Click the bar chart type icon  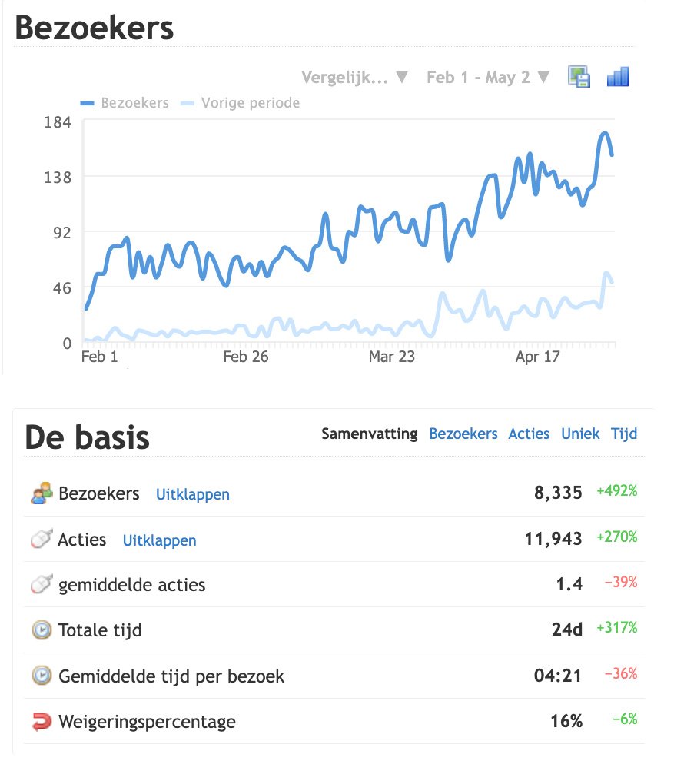pos(618,77)
